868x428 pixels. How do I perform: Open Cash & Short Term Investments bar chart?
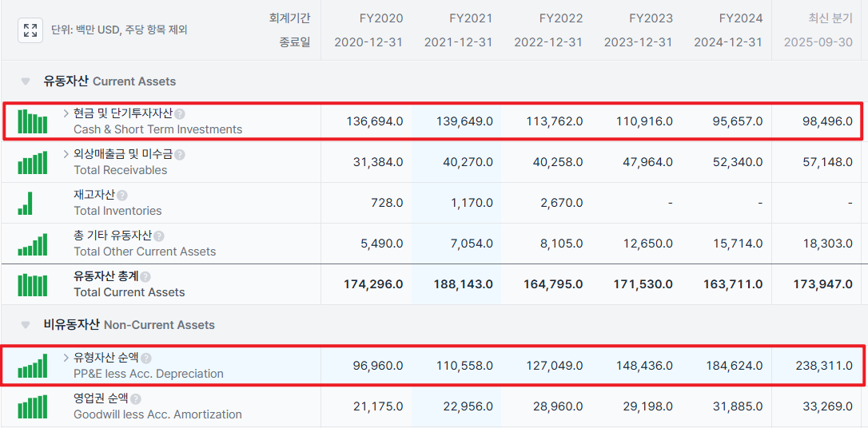point(32,121)
